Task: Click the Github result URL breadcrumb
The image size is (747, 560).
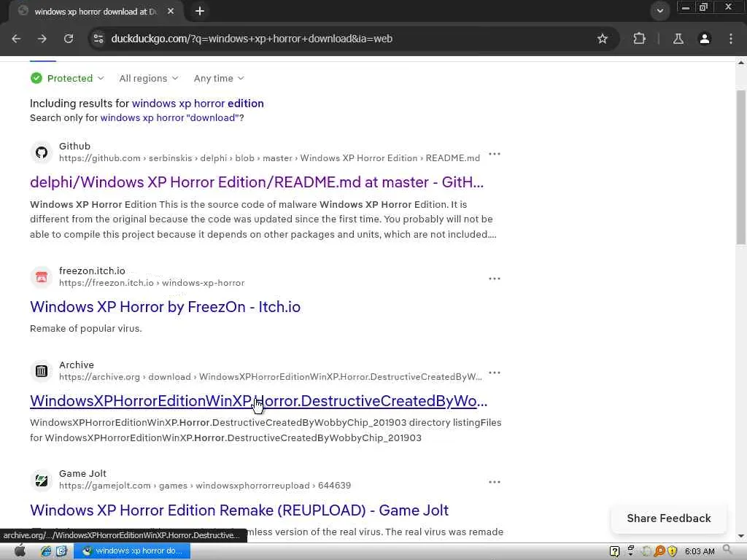Action: 270,158
